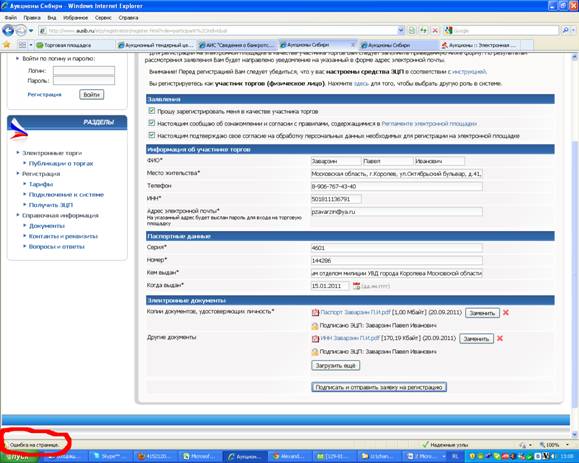Image resolution: width=579 pixels, height=463 pixels.
Task: Open Тарифы sidebar link
Action: coord(41,184)
